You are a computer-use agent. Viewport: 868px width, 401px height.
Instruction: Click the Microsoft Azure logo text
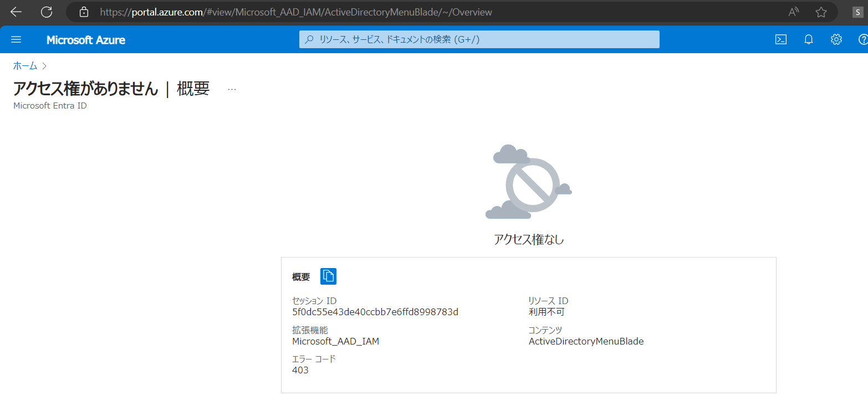pyautogui.click(x=86, y=40)
